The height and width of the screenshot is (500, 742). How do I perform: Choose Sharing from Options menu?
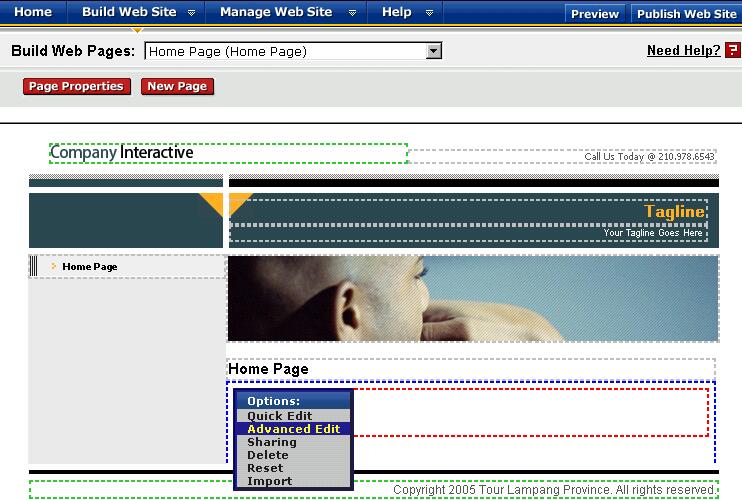[x=293, y=442]
